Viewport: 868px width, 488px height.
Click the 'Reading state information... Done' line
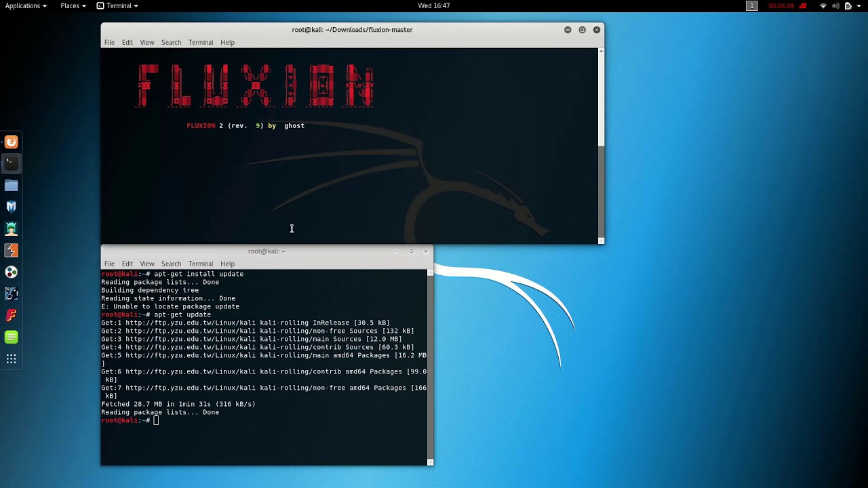click(168, 298)
